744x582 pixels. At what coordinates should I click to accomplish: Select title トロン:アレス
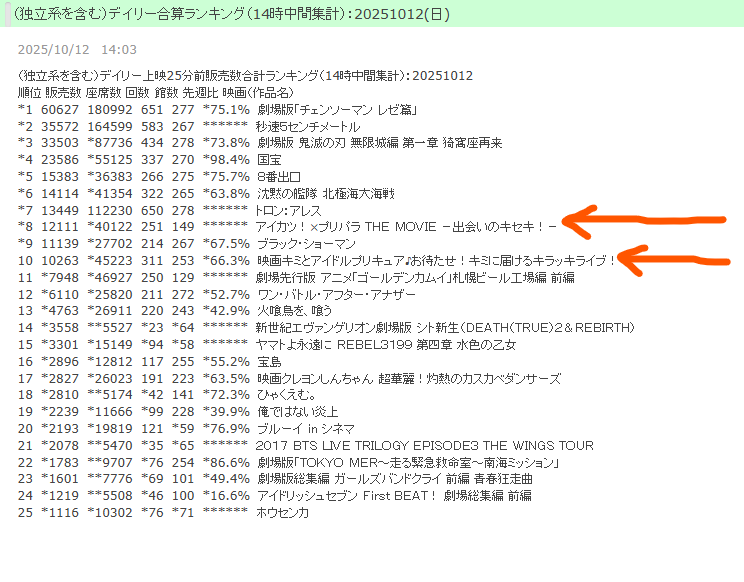288,211
